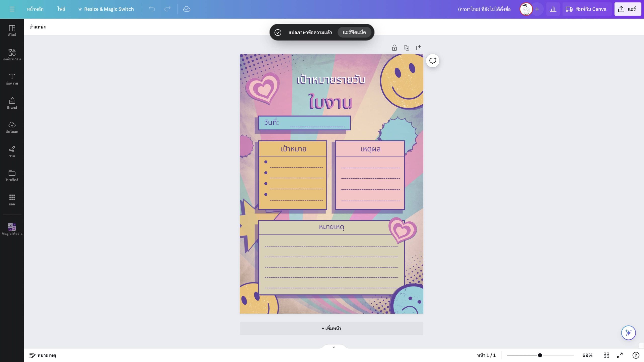Open the องค์ประกอบ elements panel
This screenshot has height=362, width=644.
point(12,55)
